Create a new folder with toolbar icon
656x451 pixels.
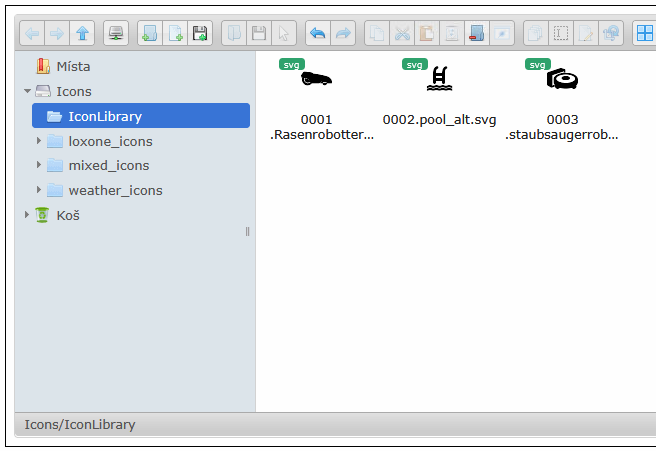pyautogui.click(x=150, y=33)
